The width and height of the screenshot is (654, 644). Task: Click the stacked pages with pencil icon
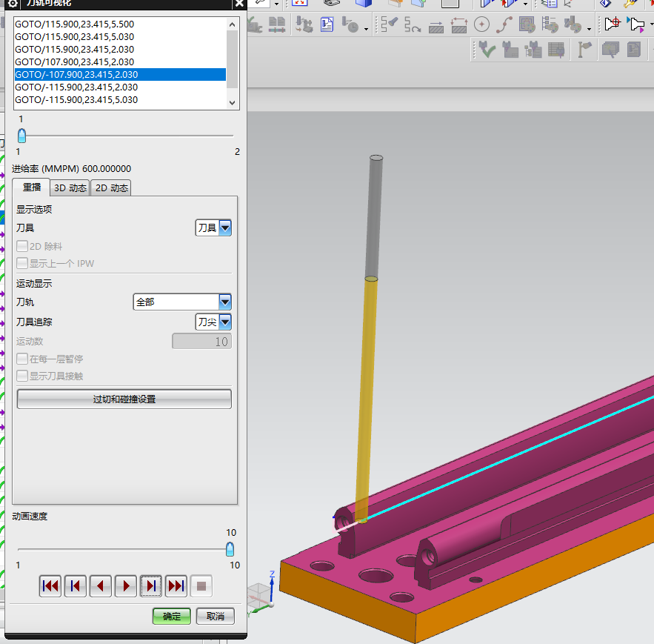pyautogui.click(x=610, y=50)
